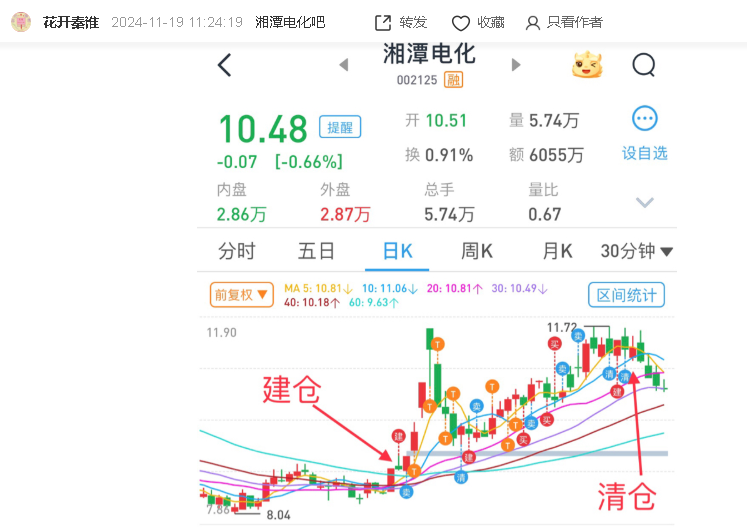The image size is (747, 527).
Task: Select the 日K tab
Action: [x=397, y=251]
